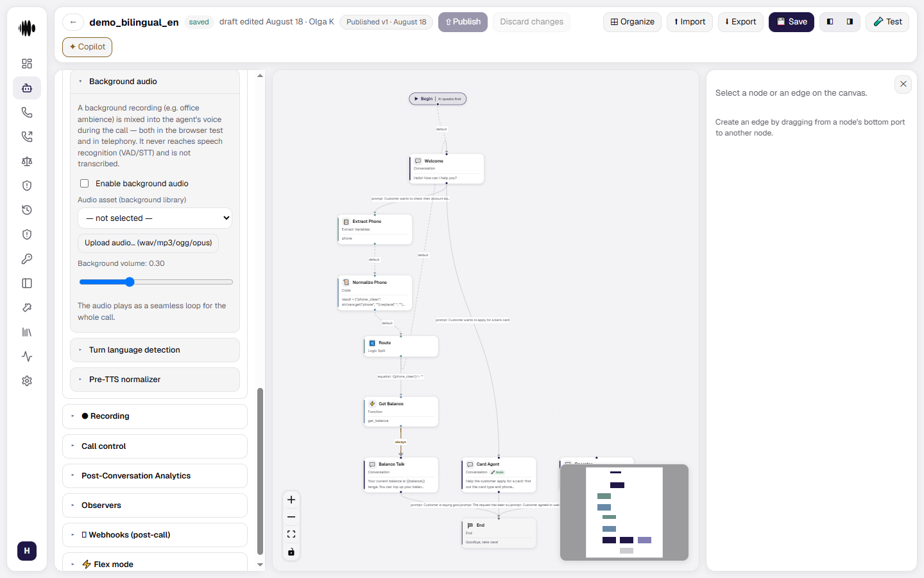Viewport: 924px width, 578px height.
Task: Select the Balance Talk conversation node
Action: click(x=401, y=475)
